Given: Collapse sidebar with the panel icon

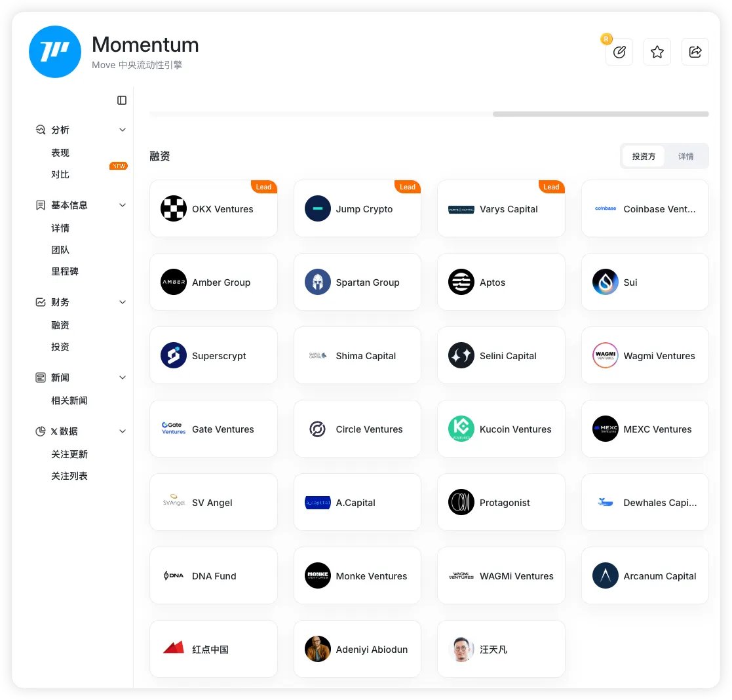Looking at the screenshot, I should [x=122, y=100].
